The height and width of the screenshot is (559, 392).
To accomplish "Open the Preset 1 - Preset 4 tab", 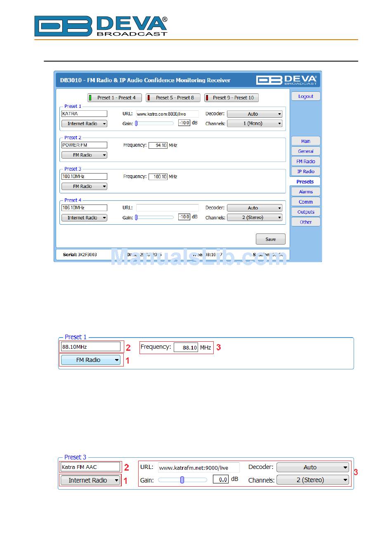I will tap(114, 98).
